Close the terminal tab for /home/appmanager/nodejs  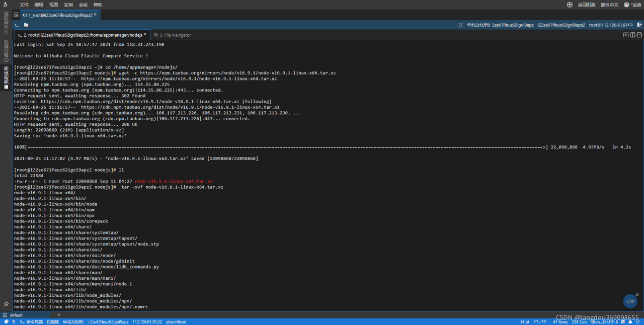[146, 35]
